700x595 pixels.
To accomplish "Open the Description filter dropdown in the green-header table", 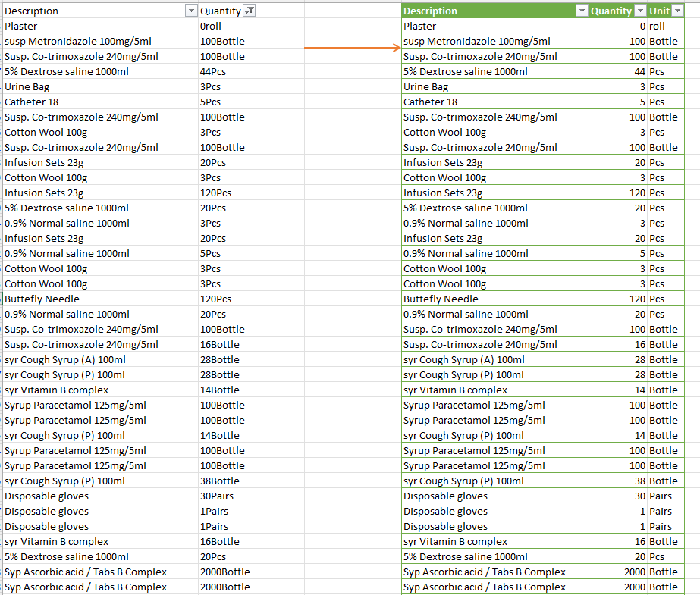I will [x=582, y=11].
